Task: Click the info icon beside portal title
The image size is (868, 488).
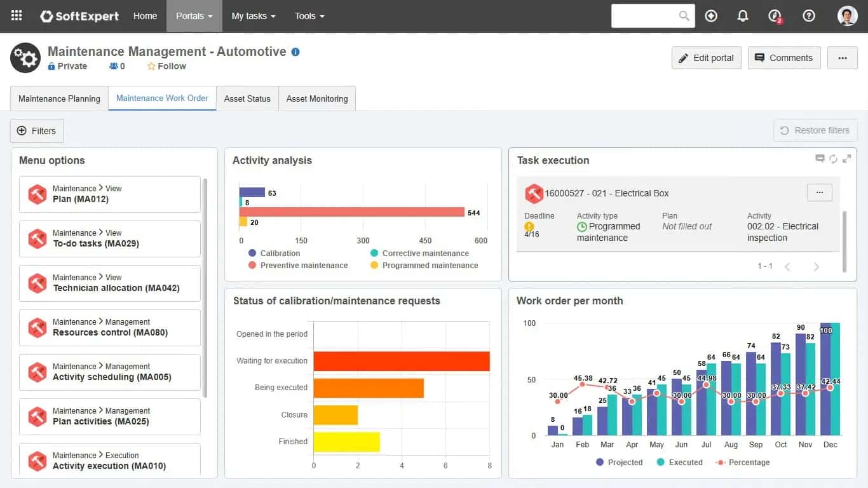Action: (x=295, y=52)
